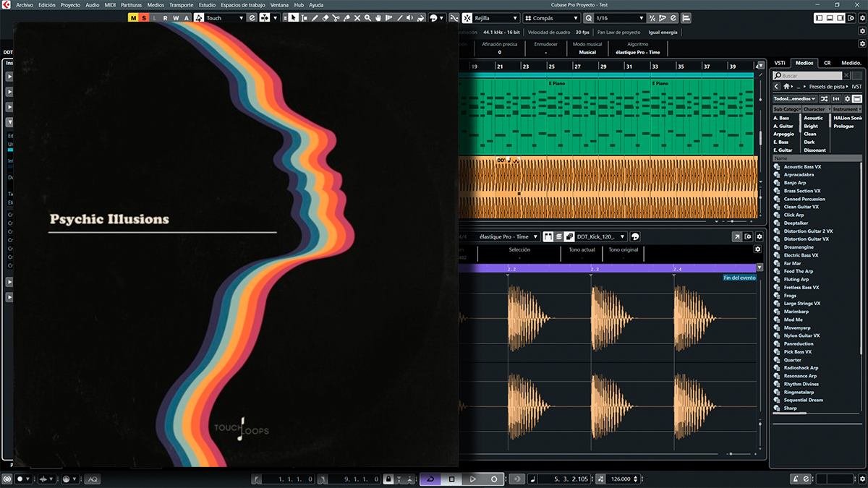
Task: Click the Buscar search field
Action: click(807, 75)
